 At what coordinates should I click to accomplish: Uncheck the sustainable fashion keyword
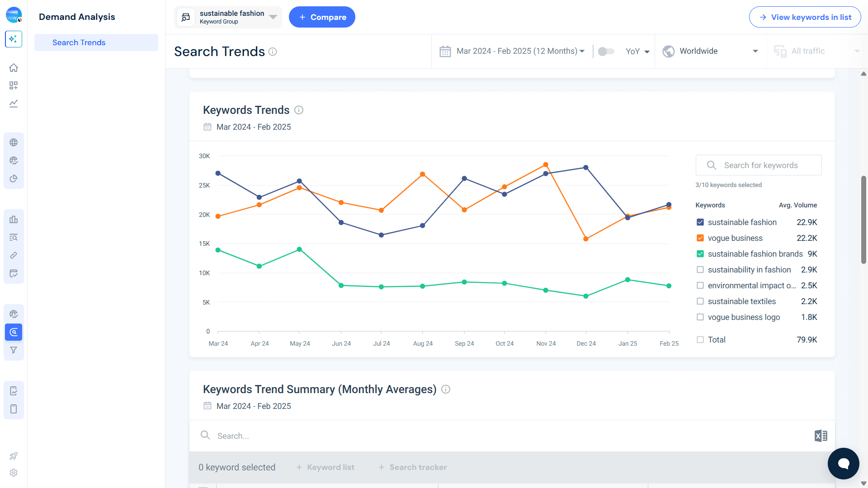700,222
